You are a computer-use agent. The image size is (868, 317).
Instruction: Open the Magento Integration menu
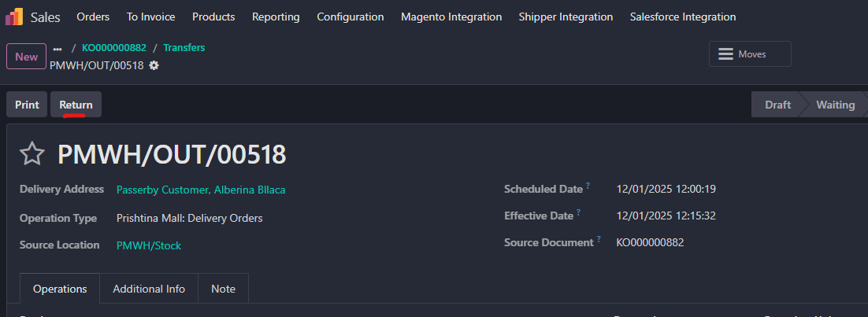pyautogui.click(x=451, y=17)
